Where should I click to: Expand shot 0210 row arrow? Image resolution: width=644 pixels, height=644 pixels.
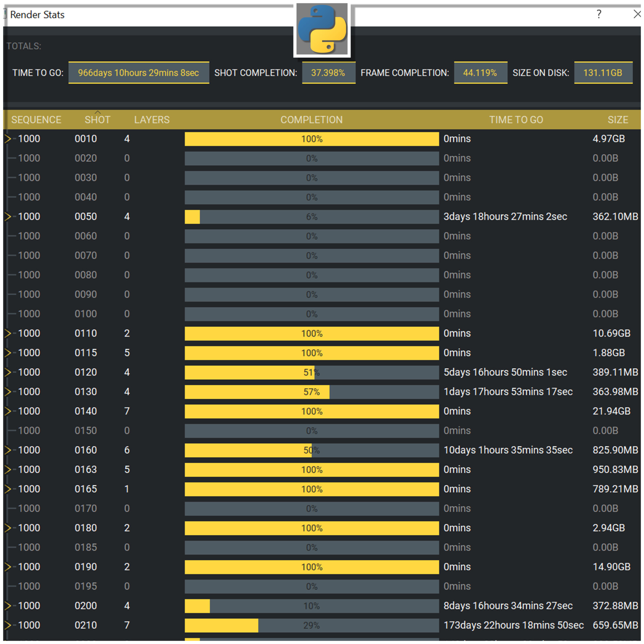8,625
